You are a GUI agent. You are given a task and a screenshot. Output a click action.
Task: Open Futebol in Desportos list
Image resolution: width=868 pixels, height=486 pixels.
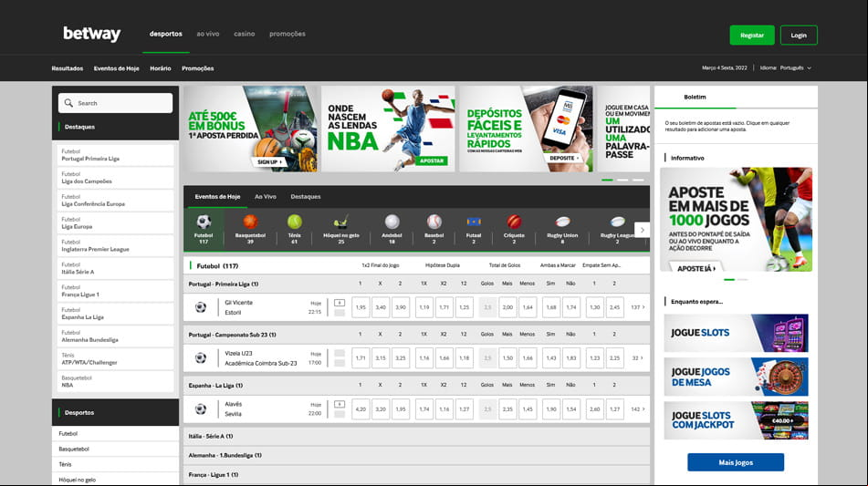(x=115, y=433)
